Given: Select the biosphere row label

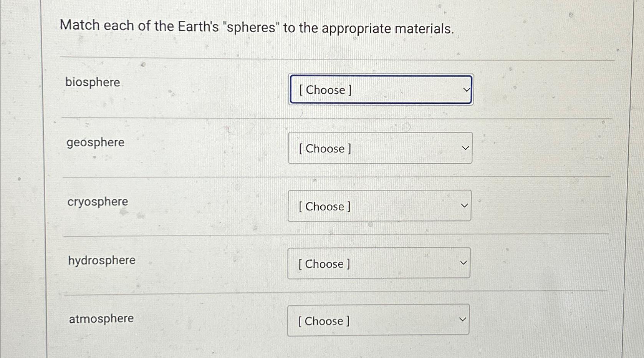Looking at the screenshot, I should pyautogui.click(x=92, y=83).
